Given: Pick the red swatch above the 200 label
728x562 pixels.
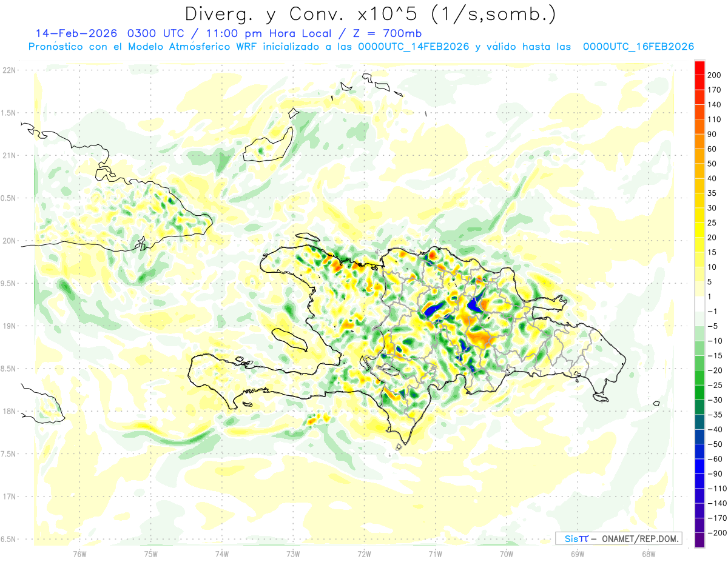Looking at the screenshot, I should [x=699, y=67].
